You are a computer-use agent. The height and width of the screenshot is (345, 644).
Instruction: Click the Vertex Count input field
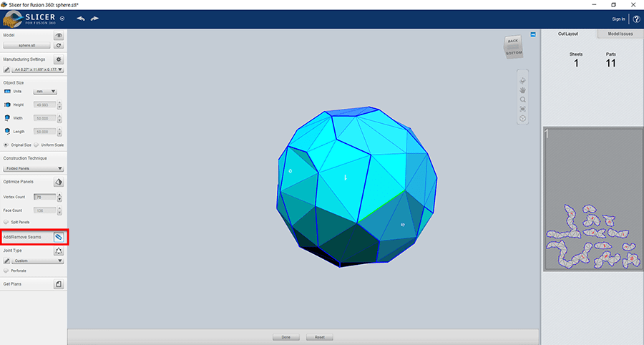click(x=44, y=197)
